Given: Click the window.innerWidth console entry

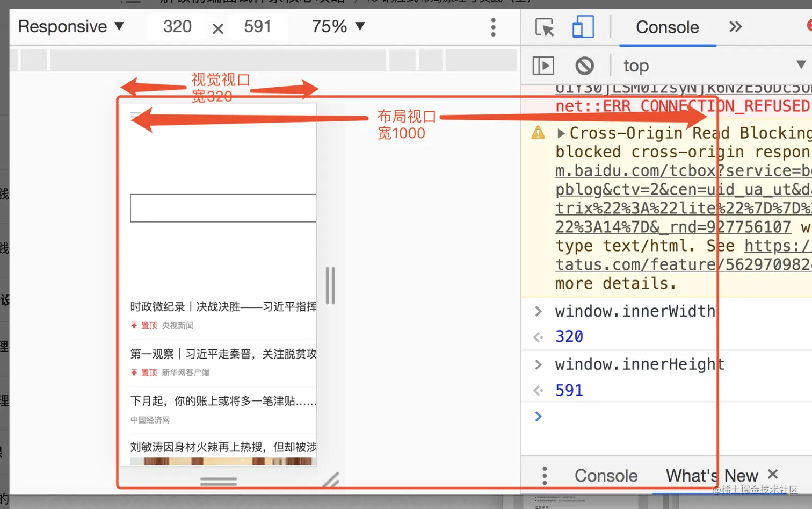Looking at the screenshot, I should (x=635, y=311).
